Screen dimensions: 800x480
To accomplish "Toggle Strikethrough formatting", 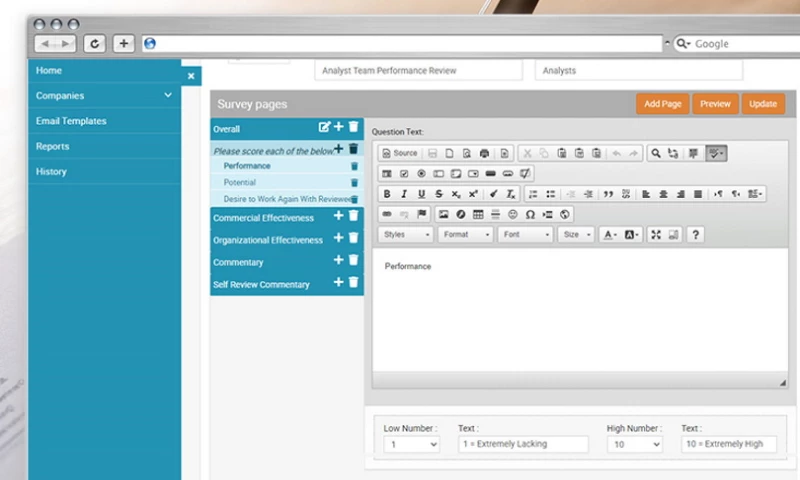I will pyautogui.click(x=439, y=194).
